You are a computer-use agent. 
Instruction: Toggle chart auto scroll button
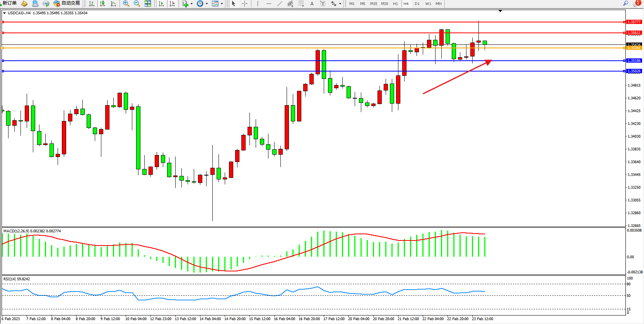tap(161, 4)
